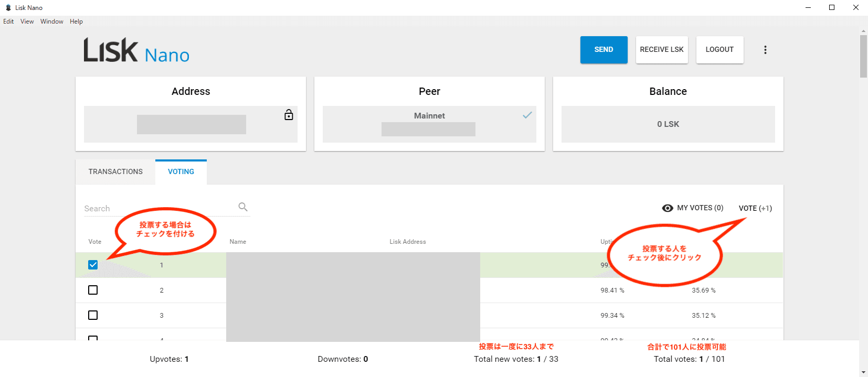Click the eye icon for My Votes
Image resolution: width=868 pixels, height=377 pixels.
point(668,208)
